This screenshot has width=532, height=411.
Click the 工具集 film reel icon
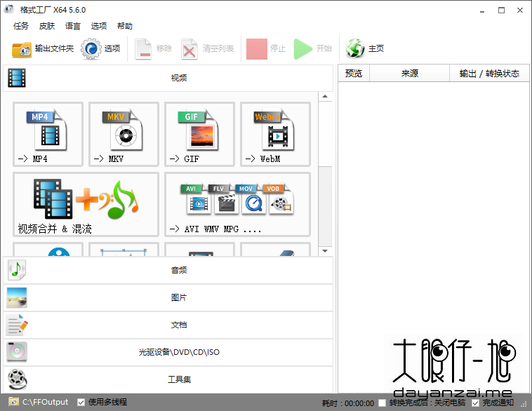17,379
